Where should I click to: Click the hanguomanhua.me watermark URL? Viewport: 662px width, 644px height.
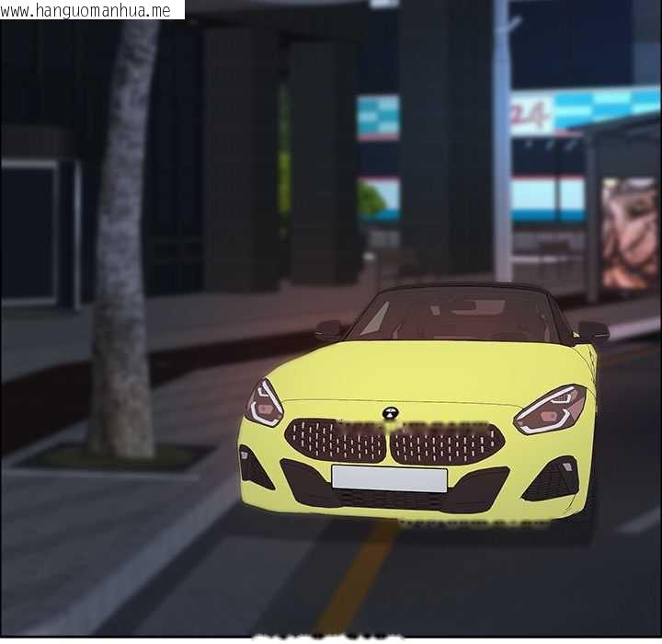click(x=88, y=10)
